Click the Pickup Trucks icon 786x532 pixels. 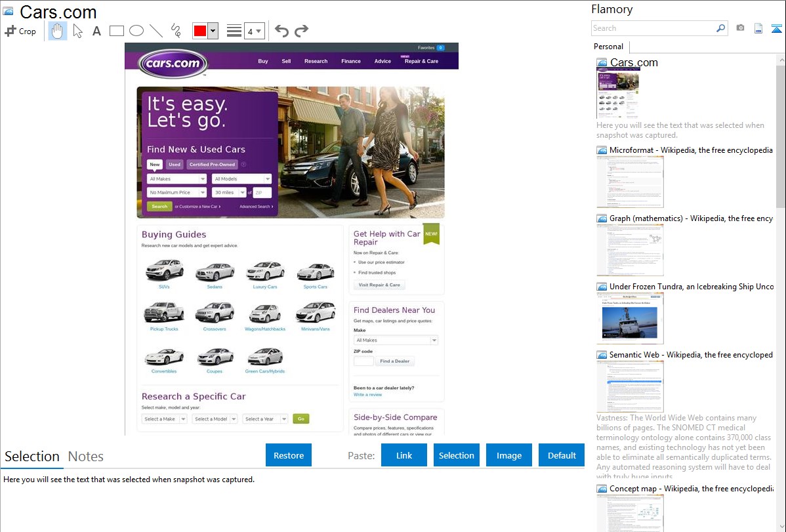pos(164,312)
